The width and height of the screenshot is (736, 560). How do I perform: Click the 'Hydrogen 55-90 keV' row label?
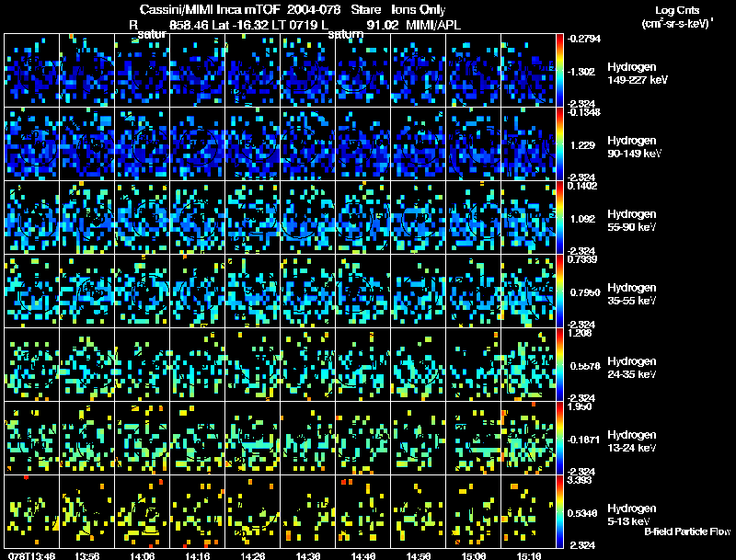[631, 221]
